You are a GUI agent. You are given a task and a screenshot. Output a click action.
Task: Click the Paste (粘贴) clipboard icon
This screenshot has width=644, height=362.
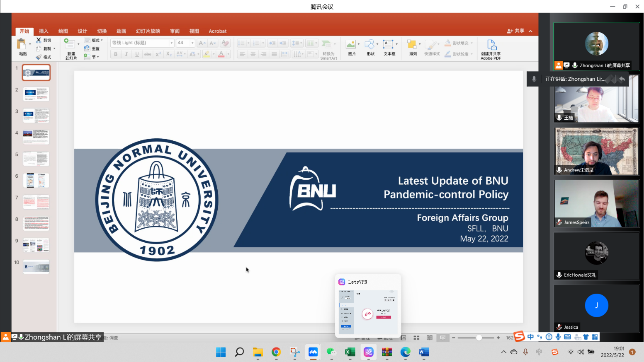(21, 44)
